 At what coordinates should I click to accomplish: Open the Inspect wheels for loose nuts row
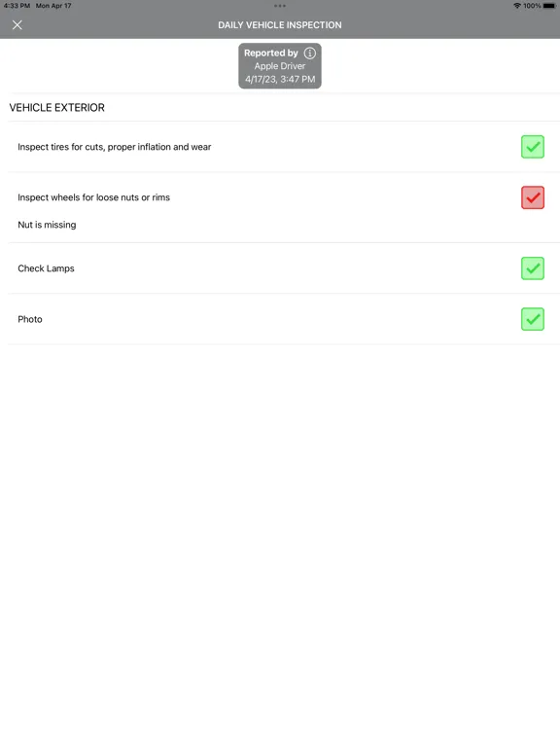pos(280,207)
